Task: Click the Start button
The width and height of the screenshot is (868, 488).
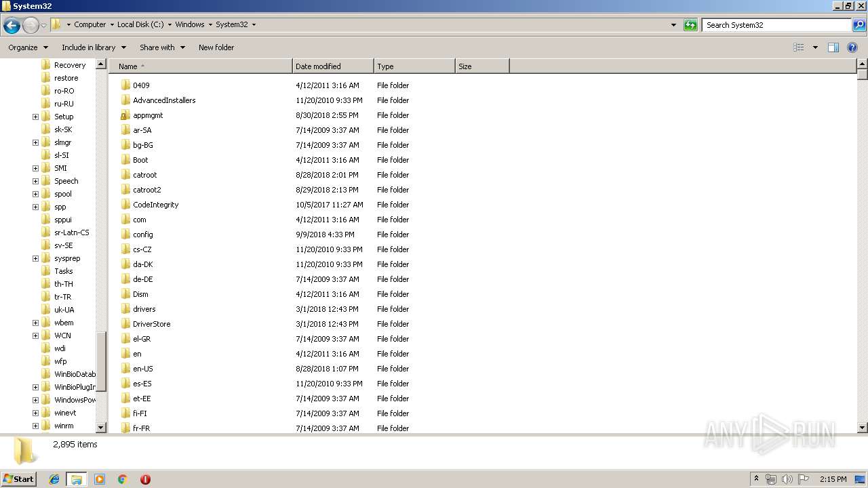Action: [x=18, y=479]
